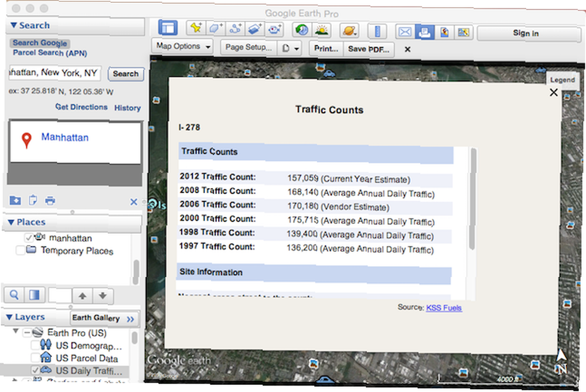Screen dimensions: 586x392
Task: Click the print toolbar icon
Action: [x=424, y=32]
